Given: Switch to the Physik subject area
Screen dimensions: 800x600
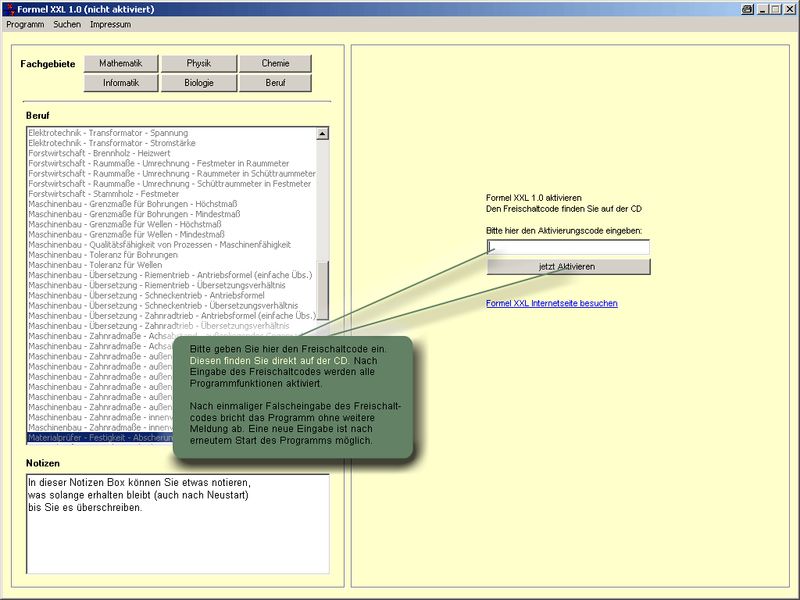Looking at the screenshot, I should 198,63.
